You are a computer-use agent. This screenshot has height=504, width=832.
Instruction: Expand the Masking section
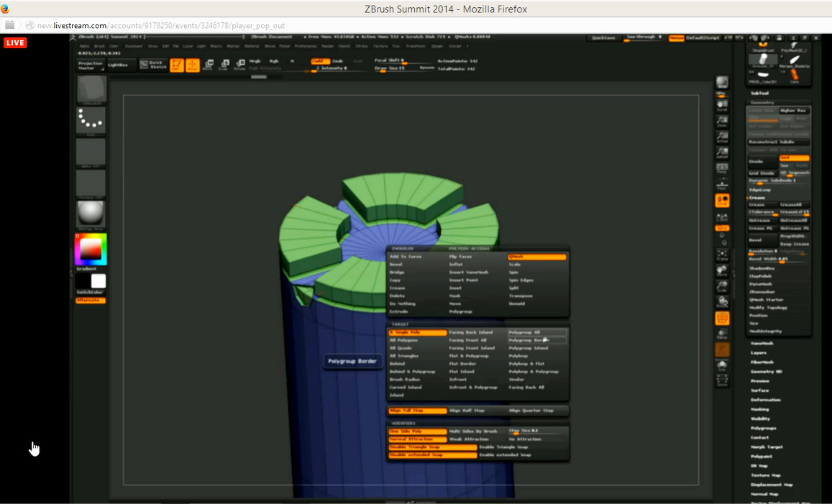(759, 409)
